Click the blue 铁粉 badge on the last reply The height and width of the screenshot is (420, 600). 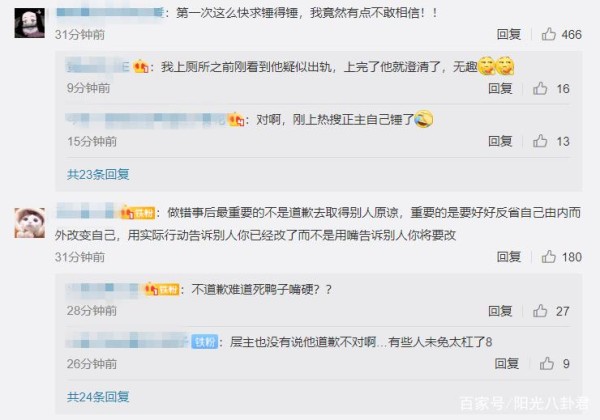pyautogui.click(x=205, y=342)
